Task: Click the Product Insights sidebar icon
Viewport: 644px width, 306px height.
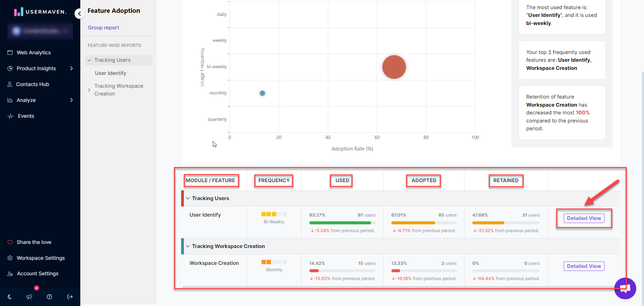Action: (x=10, y=68)
